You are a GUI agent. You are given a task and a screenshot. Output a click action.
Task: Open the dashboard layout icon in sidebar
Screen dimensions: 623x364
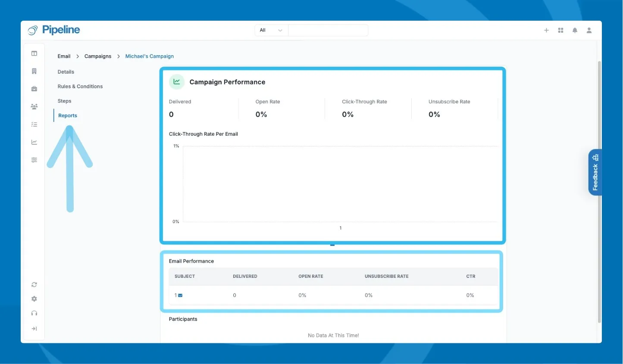pyautogui.click(x=34, y=53)
